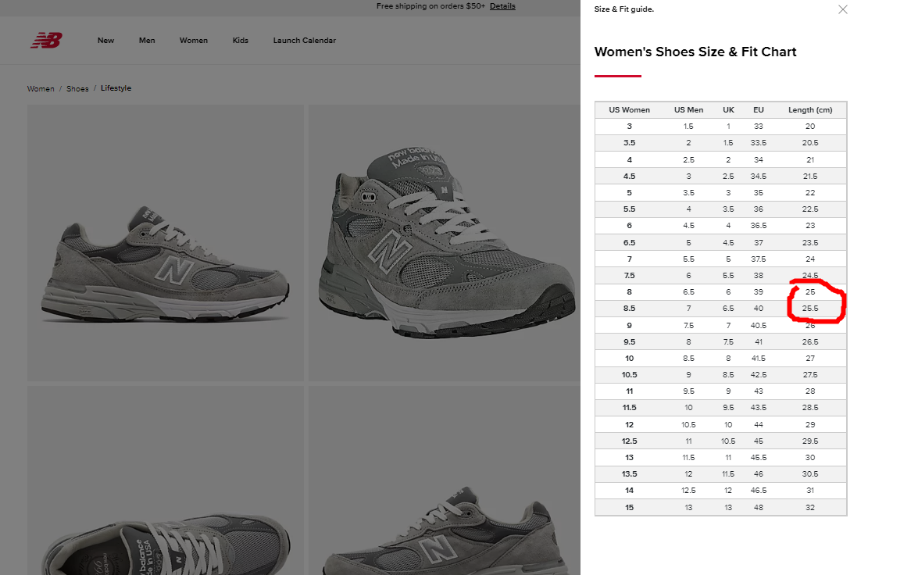Click EU value 45.5 in the chart

tap(758, 457)
